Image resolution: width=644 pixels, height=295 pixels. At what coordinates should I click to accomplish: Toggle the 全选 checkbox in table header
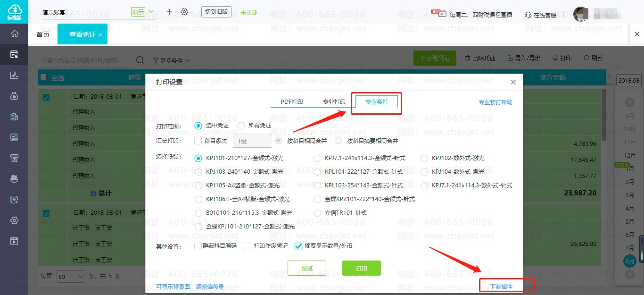point(44,77)
